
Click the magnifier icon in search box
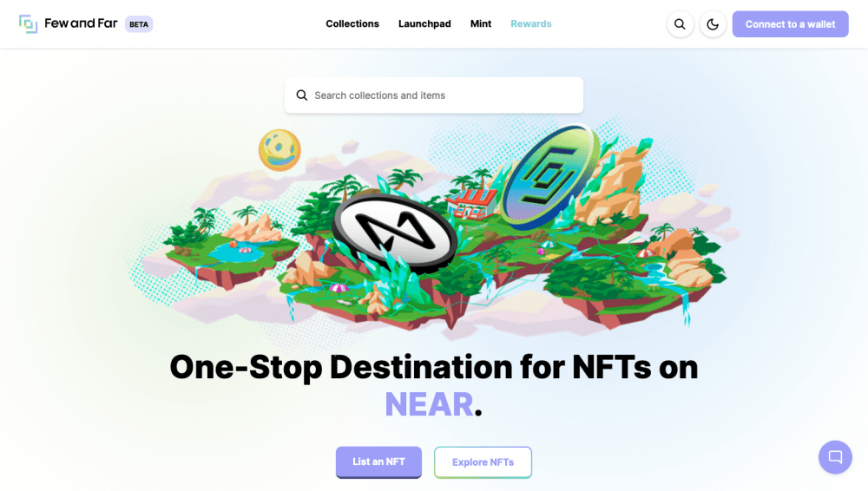(302, 95)
